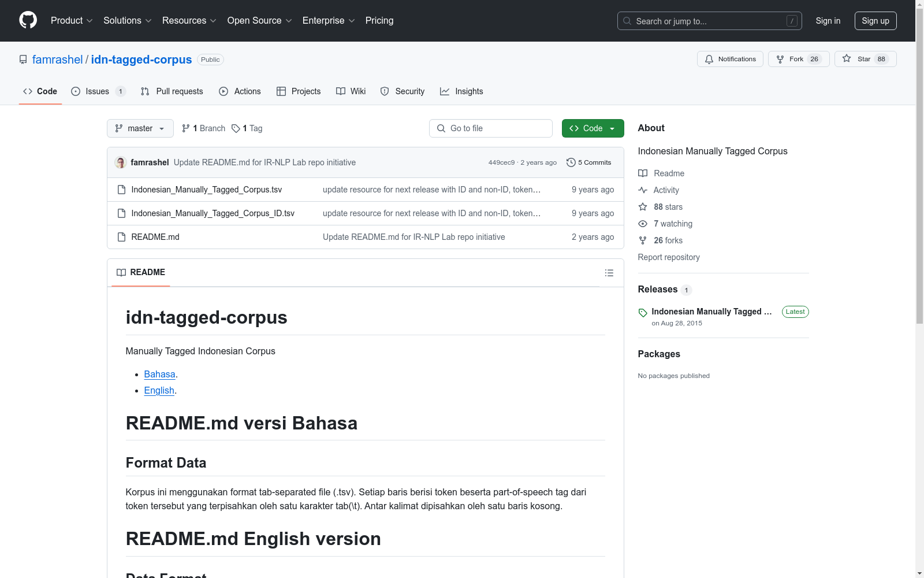The height and width of the screenshot is (578, 924).
Task: Expand the Solutions menu
Action: coord(128,21)
